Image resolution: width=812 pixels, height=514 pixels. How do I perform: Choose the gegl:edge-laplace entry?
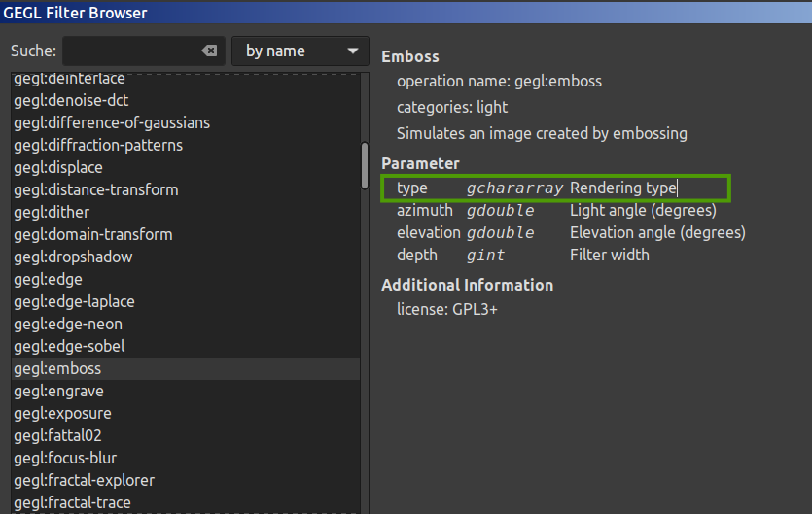click(x=186, y=301)
